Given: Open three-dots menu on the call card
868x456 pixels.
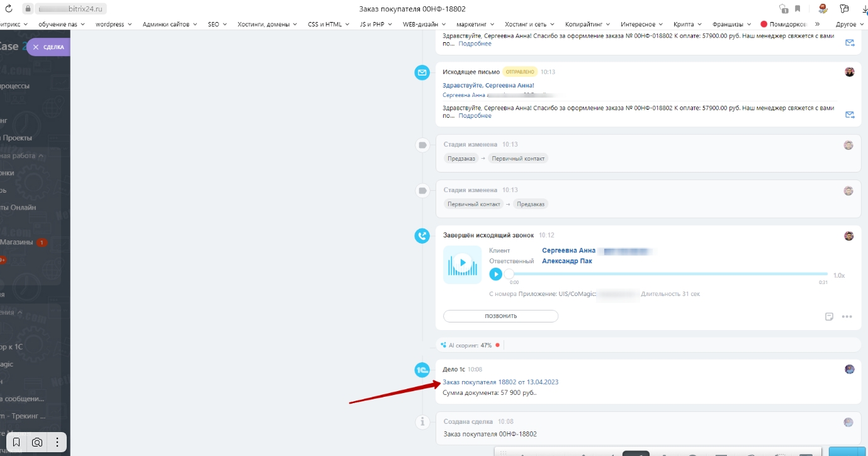Looking at the screenshot, I should click(x=847, y=316).
